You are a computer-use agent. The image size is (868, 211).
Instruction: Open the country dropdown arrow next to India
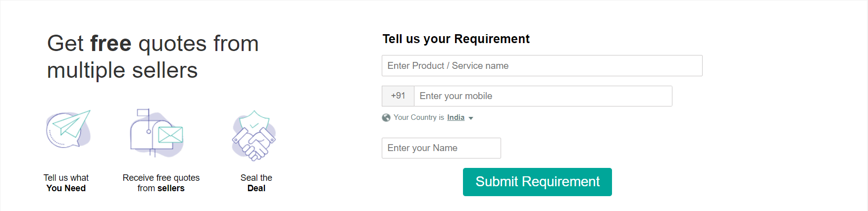[471, 118]
